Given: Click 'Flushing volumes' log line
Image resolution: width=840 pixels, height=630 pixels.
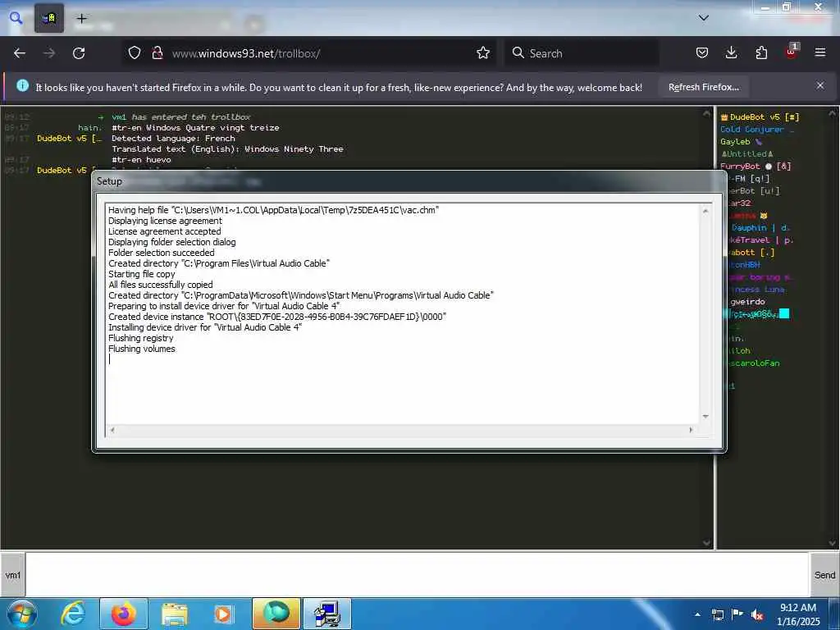Looking at the screenshot, I should click(141, 349).
